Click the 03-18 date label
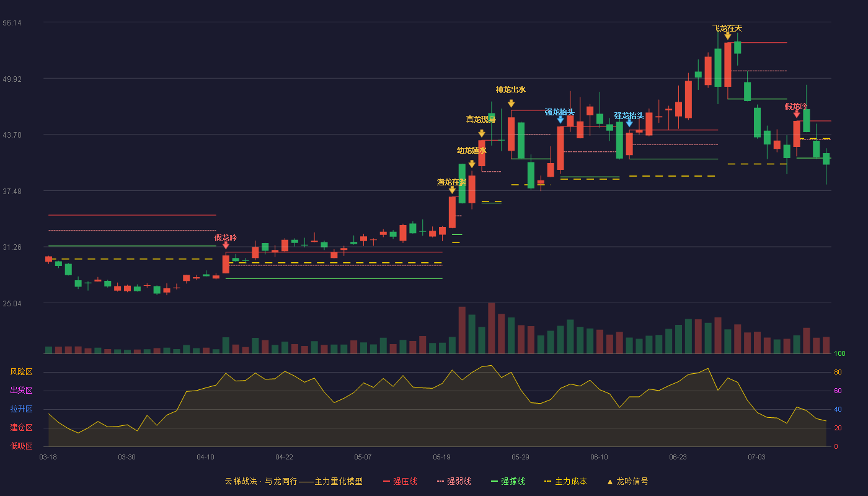 coord(48,457)
